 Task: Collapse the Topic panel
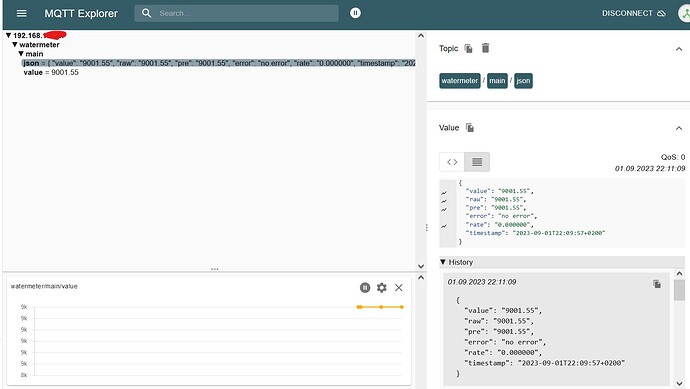[x=679, y=49]
